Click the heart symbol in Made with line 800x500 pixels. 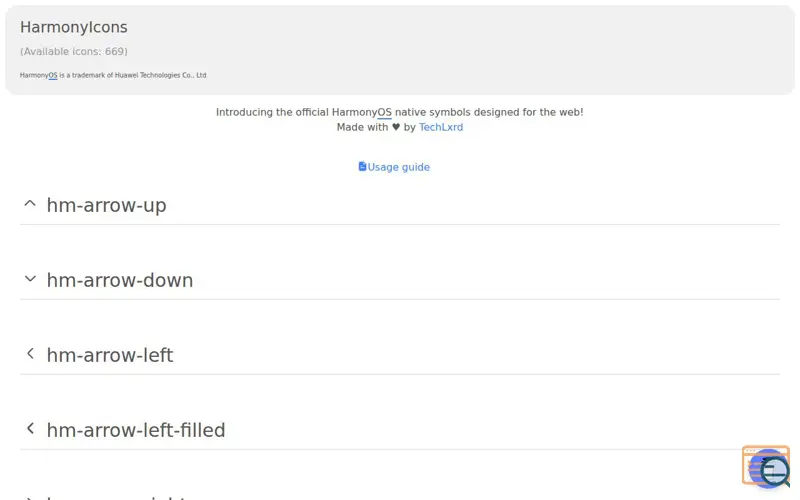coord(396,127)
